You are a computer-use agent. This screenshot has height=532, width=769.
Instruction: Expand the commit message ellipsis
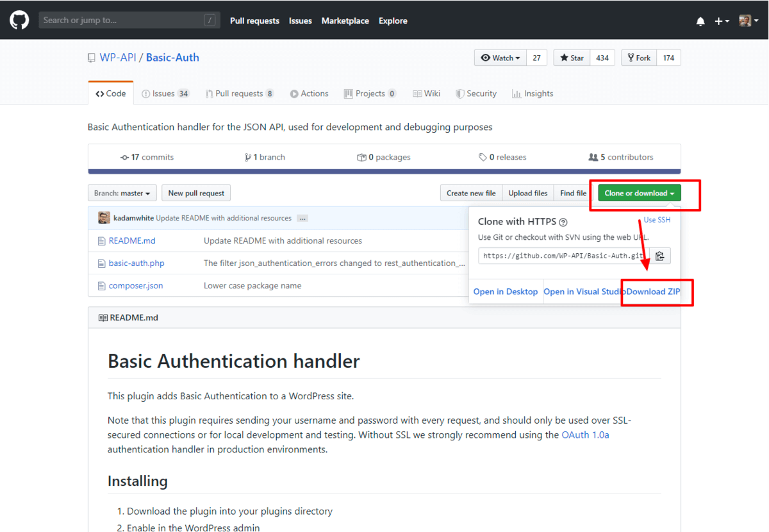pos(302,219)
